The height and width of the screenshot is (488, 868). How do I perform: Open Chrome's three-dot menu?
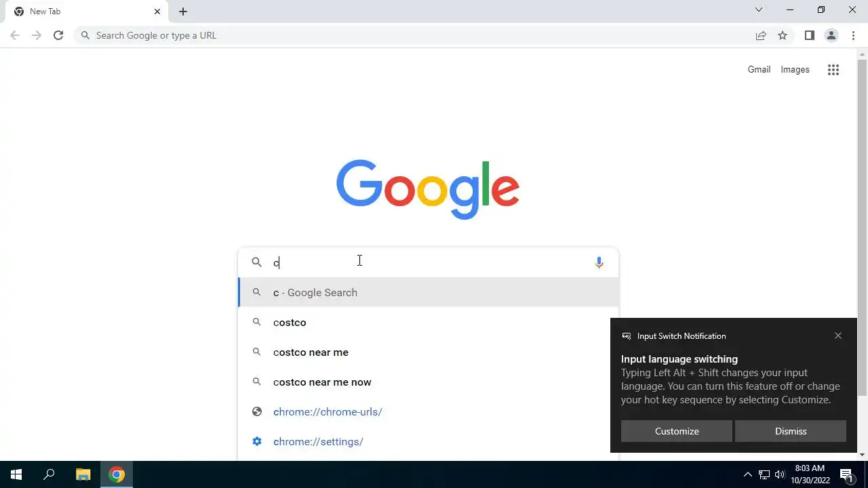[853, 35]
